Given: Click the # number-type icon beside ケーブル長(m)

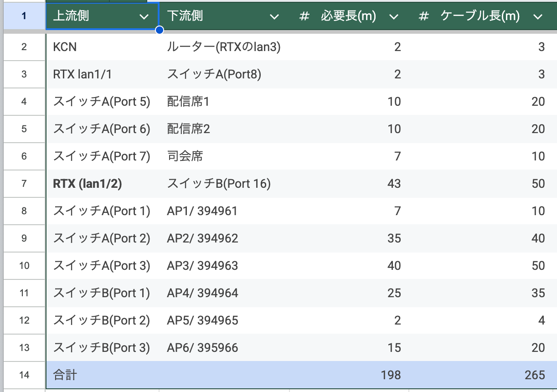Looking at the screenshot, I should pos(424,17).
